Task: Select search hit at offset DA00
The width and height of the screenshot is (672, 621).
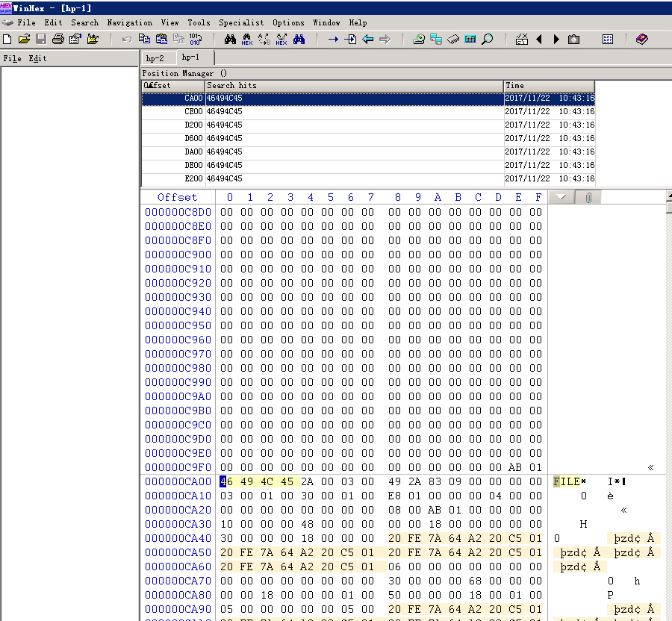Action: pos(368,152)
